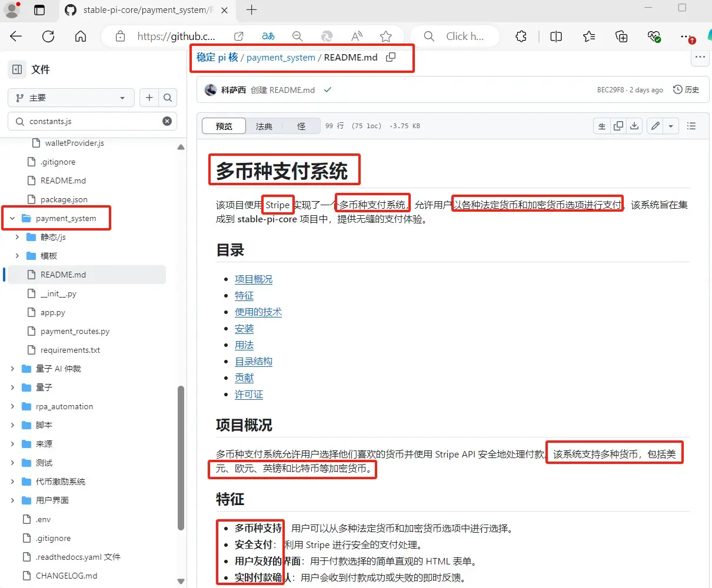Go back with the browser back arrow

coord(16,36)
